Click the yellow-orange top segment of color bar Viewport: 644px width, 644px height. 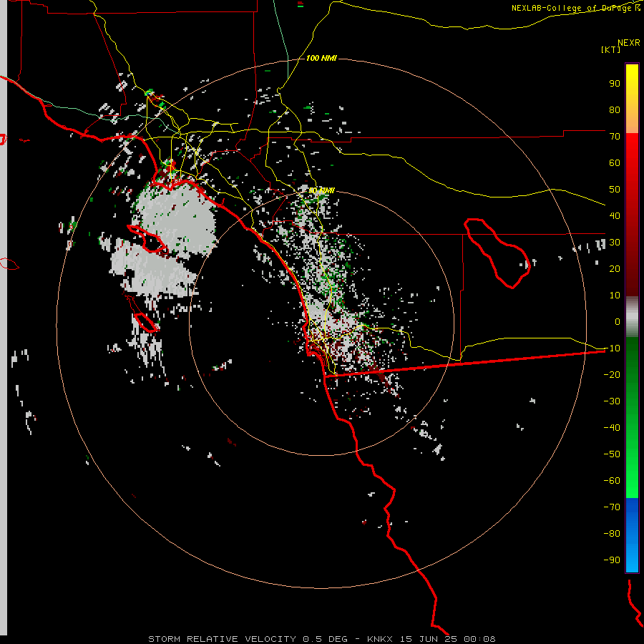tap(632, 99)
